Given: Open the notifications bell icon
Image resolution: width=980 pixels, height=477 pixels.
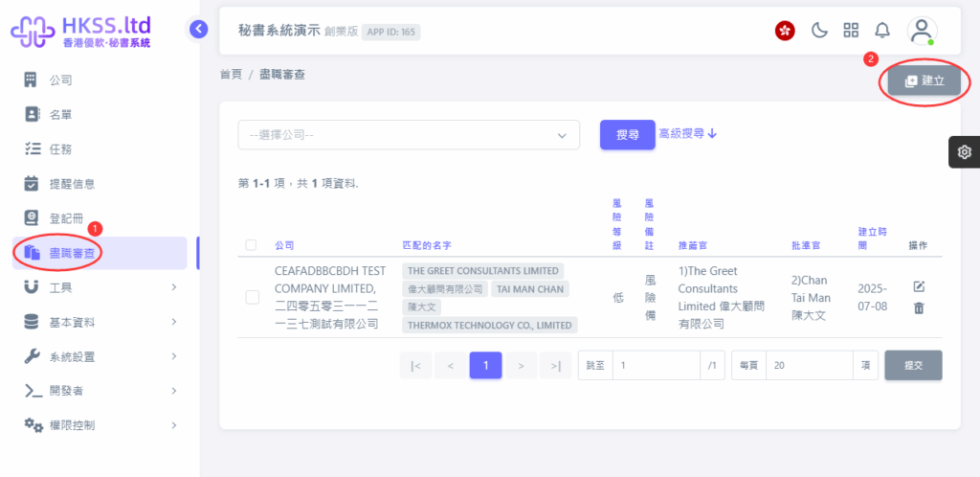Looking at the screenshot, I should [x=881, y=30].
